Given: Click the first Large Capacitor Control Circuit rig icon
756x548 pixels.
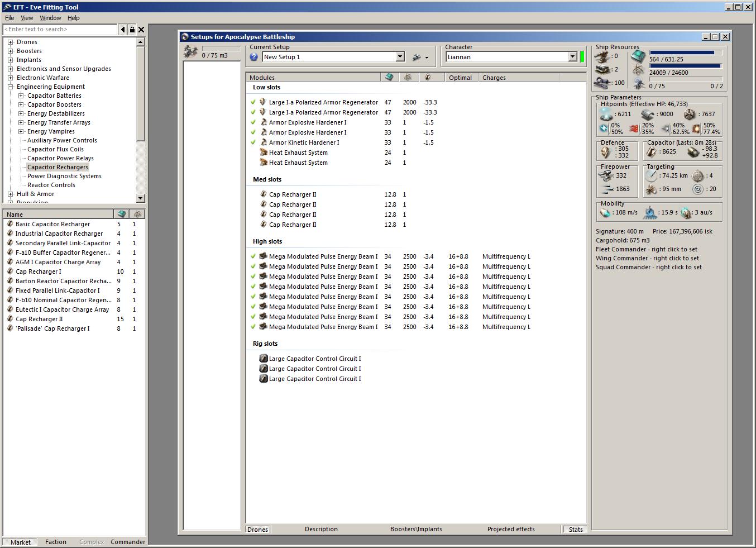Looking at the screenshot, I should coord(264,359).
